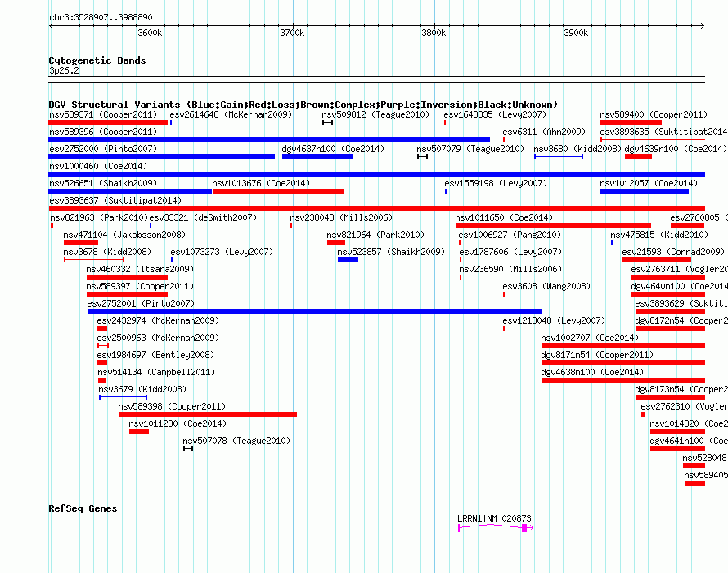Viewport: 728px width, 573px height.
Task: Select nsv1011650 (Coe2014) red bar
Action: tap(553, 226)
